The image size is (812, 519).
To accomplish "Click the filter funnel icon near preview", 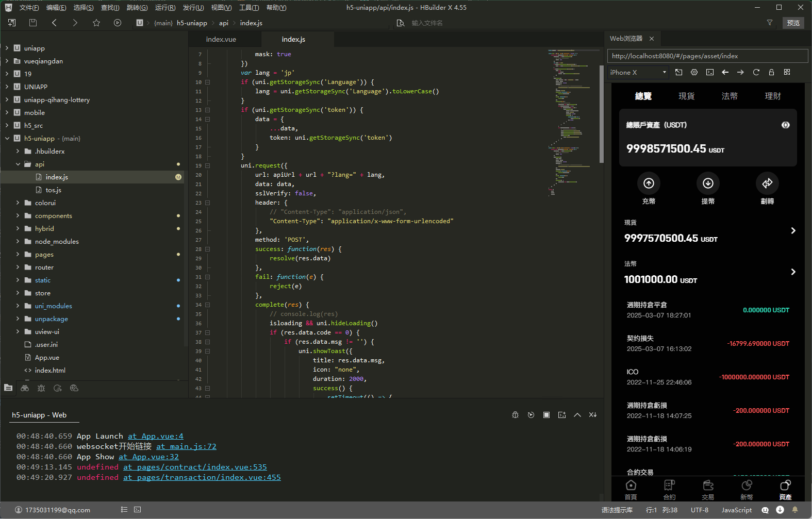I will tap(770, 23).
